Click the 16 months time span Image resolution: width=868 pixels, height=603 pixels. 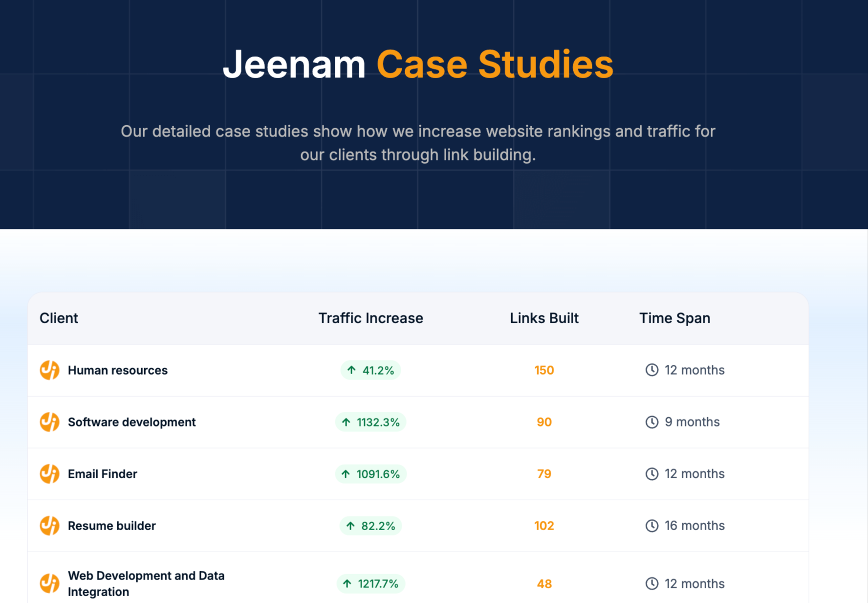pos(694,526)
